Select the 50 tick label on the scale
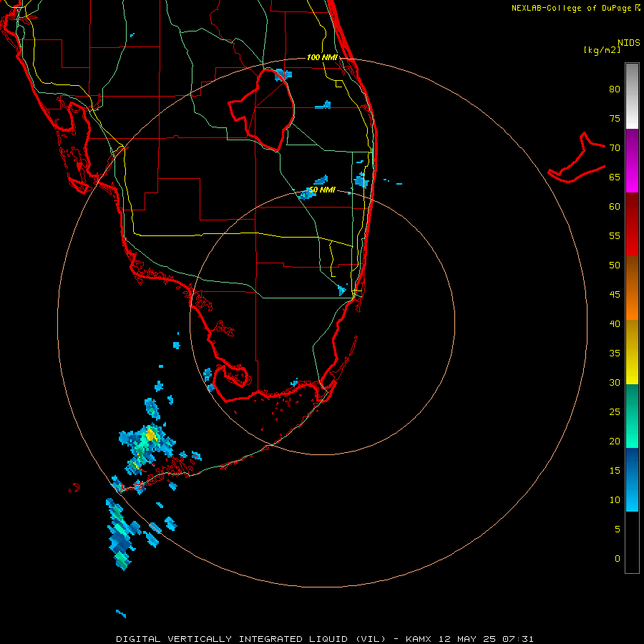This screenshot has width=644, height=644. pos(615,265)
